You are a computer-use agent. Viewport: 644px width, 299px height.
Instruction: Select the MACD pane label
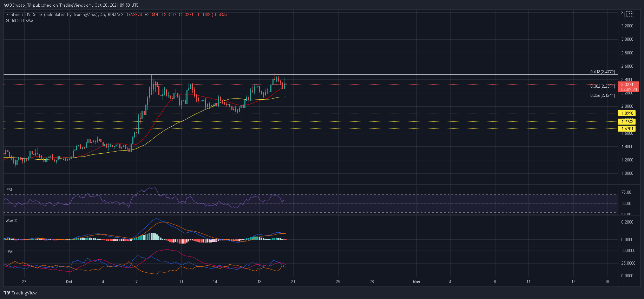[12, 221]
